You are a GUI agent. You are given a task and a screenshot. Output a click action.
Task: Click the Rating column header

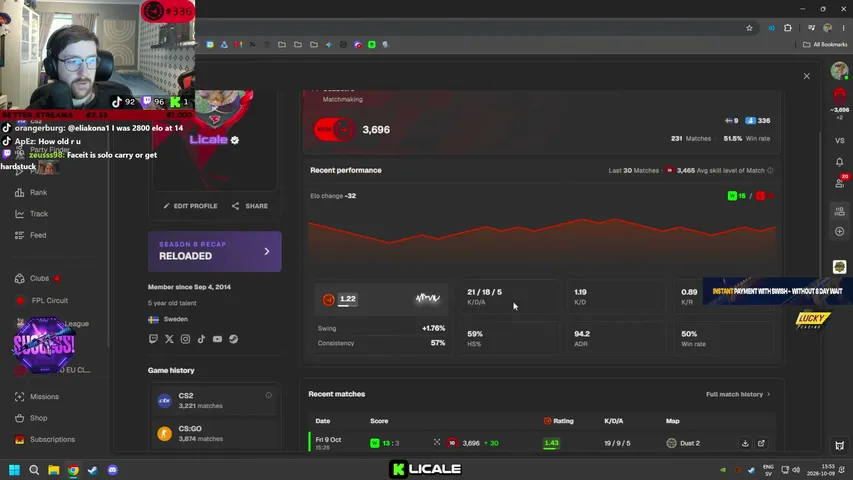[x=559, y=421]
